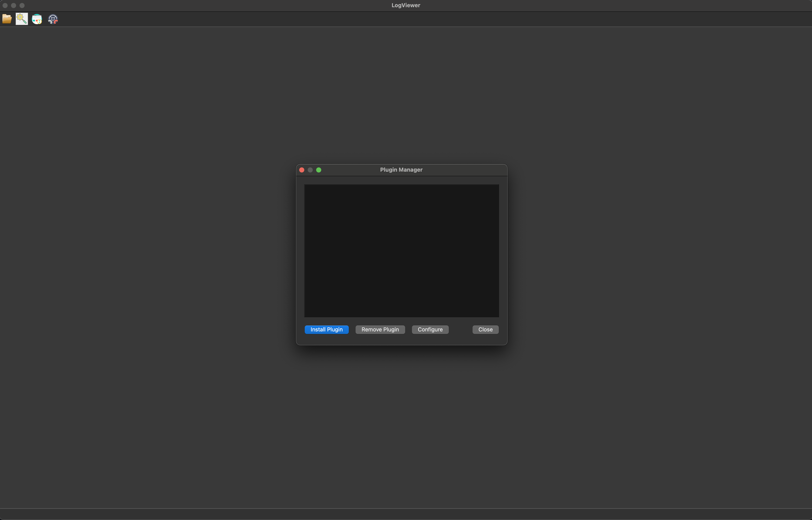Maximize Plugin Manager with the green button
812x520 pixels.
[319, 170]
